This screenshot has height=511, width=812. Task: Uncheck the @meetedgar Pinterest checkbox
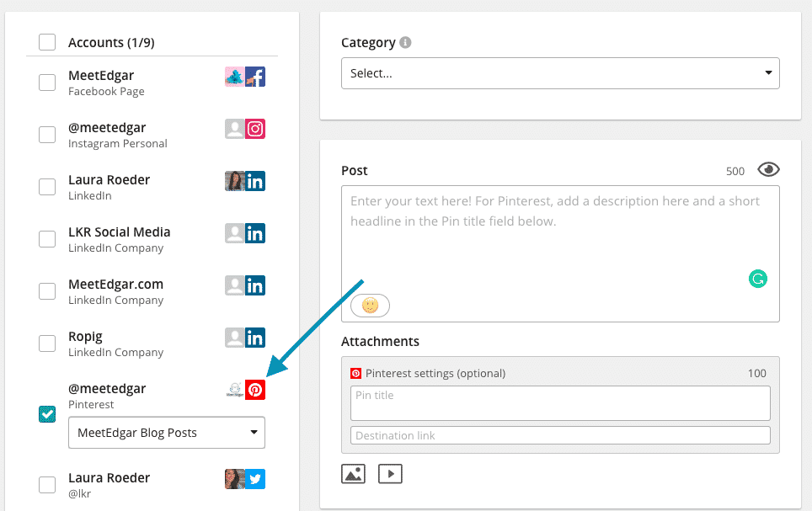pyautogui.click(x=47, y=413)
